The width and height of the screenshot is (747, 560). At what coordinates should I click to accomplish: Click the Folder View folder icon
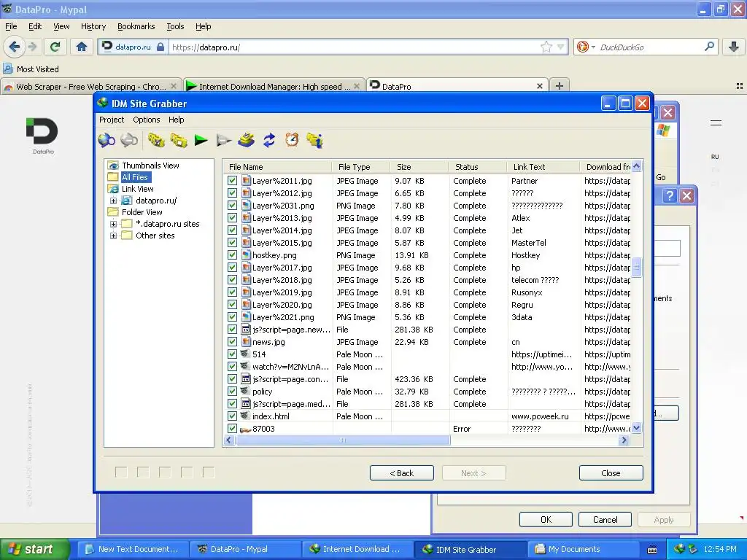113,212
